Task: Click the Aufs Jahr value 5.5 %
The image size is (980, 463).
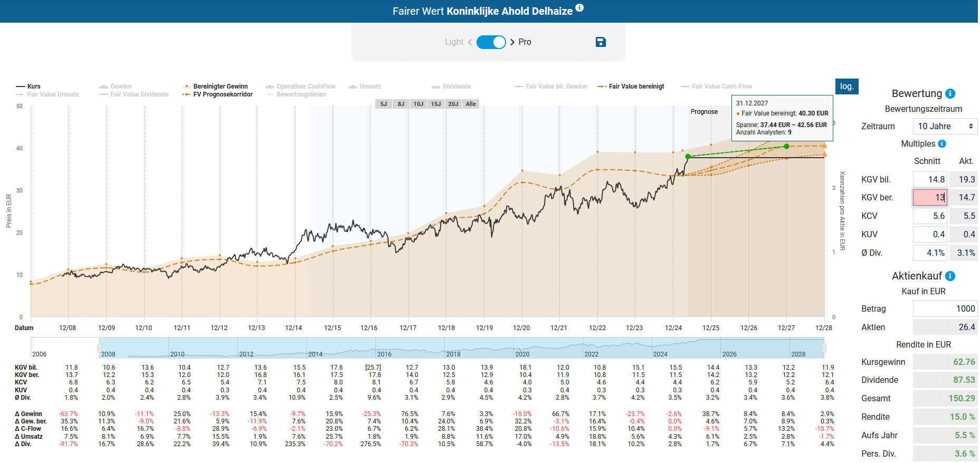Action: click(x=945, y=435)
